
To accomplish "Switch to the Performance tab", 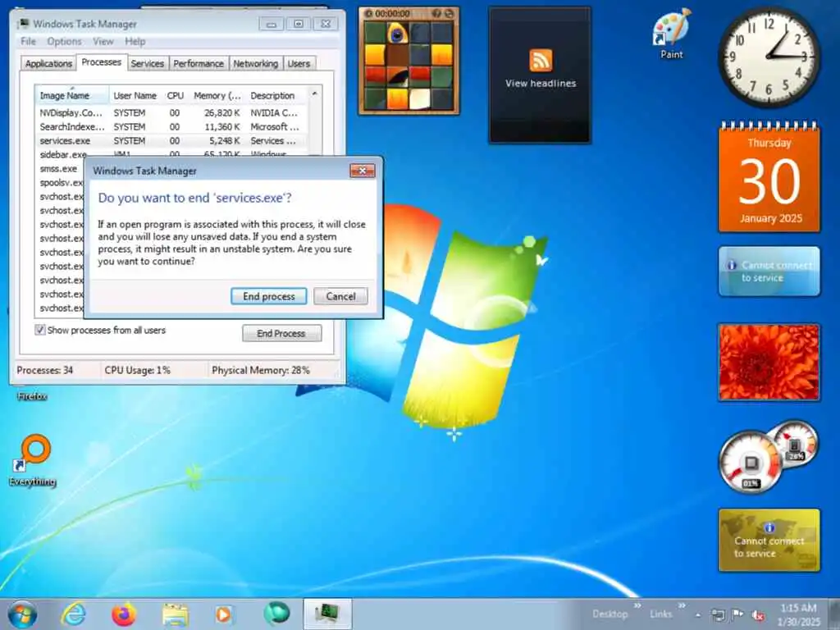I will 199,63.
